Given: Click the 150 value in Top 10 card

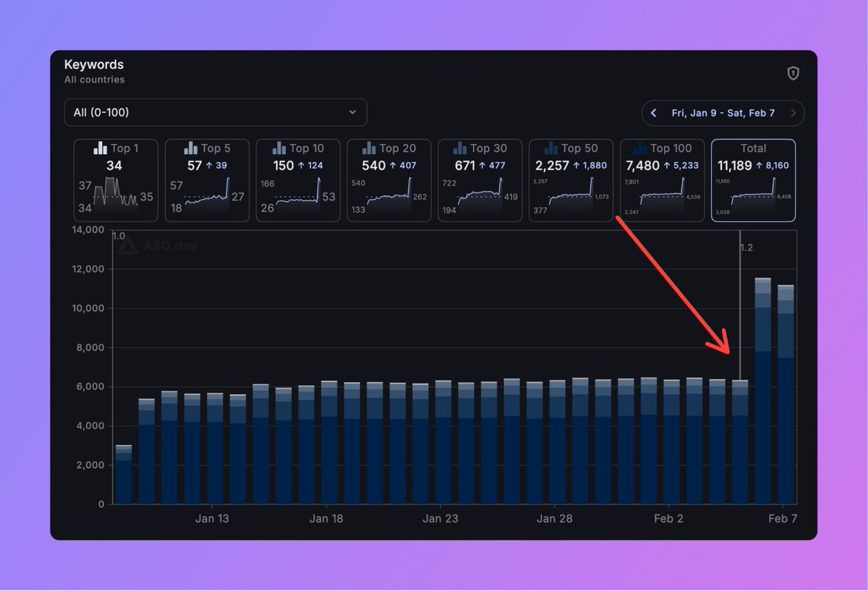Looking at the screenshot, I should click(x=284, y=166).
